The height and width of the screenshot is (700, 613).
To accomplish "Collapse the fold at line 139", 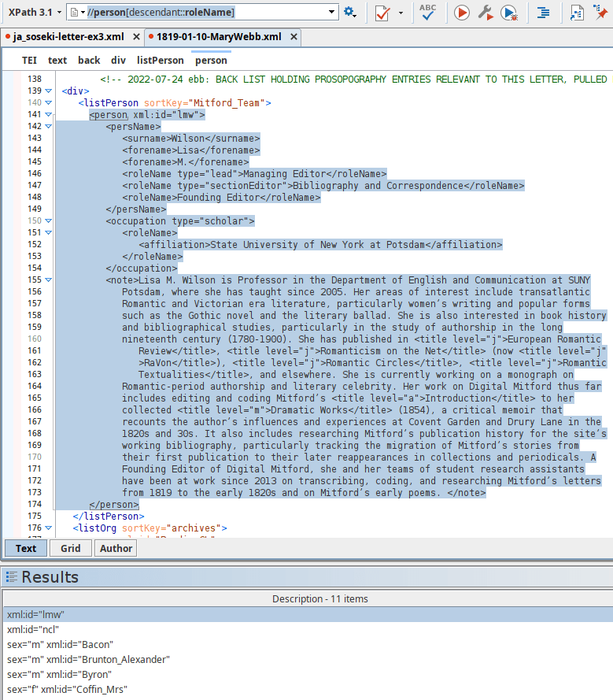I will tap(49, 91).
